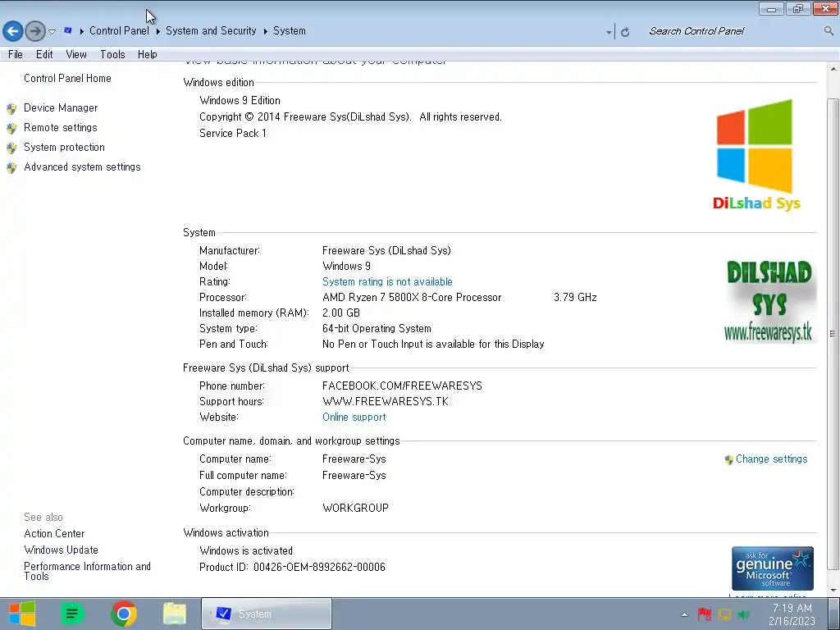The height and width of the screenshot is (630, 840).
Task: Click shield icon beside Remote settings
Action: pyautogui.click(x=11, y=129)
